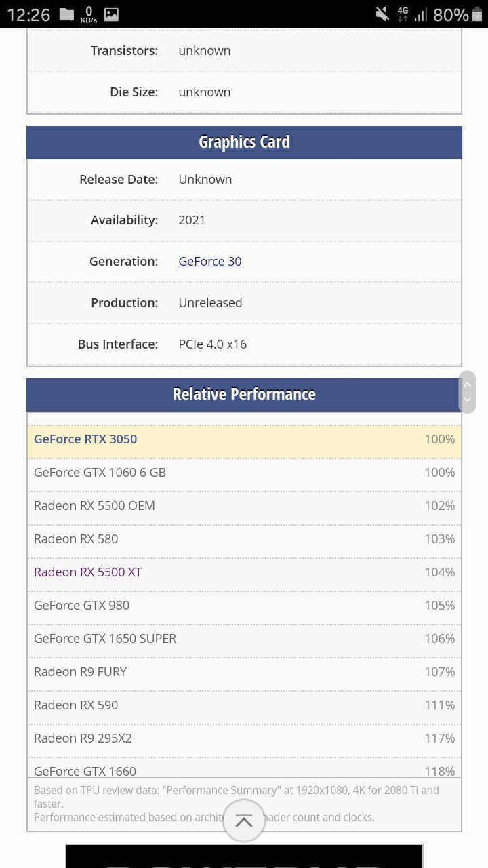Select the Radeon RX 580 row
The width and height of the screenshot is (488, 868).
[x=244, y=539]
